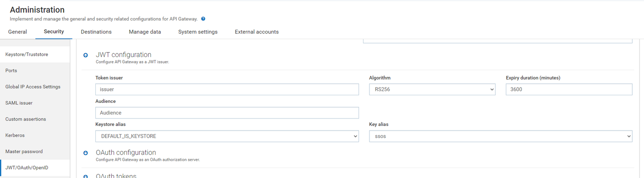Click the blue help question mark icon
Image resolution: width=644 pixels, height=178 pixels.
(203, 19)
